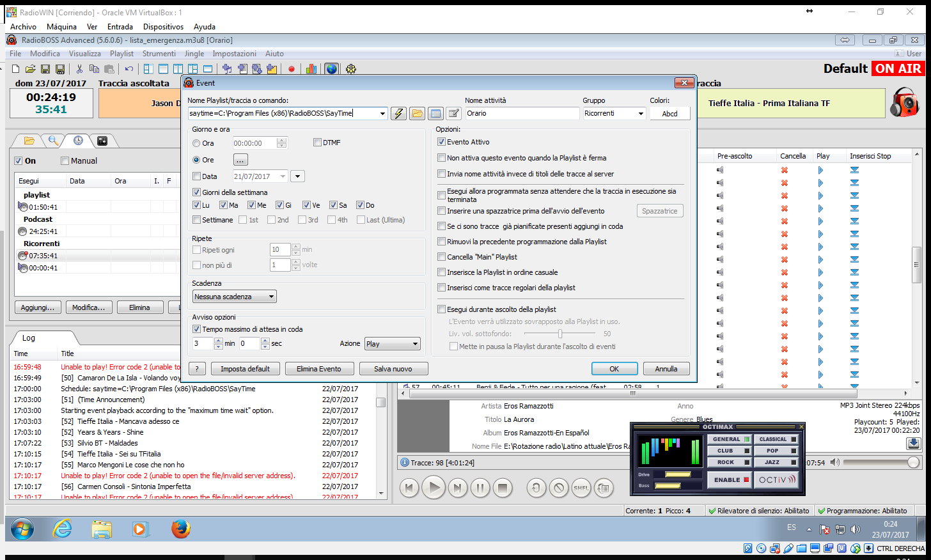Click the Undo arrow toolbar icon
This screenshot has width=931, height=560.
(x=129, y=69)
